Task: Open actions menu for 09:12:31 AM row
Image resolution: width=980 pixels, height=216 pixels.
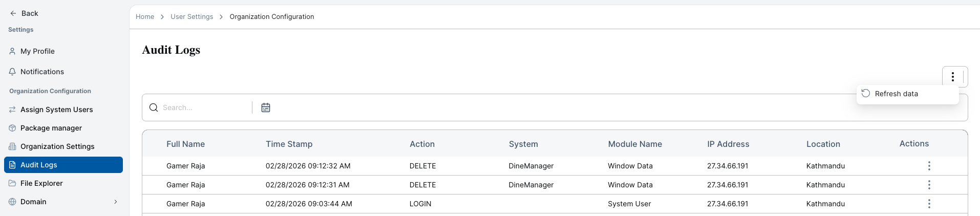Action: tap(929, 185)
